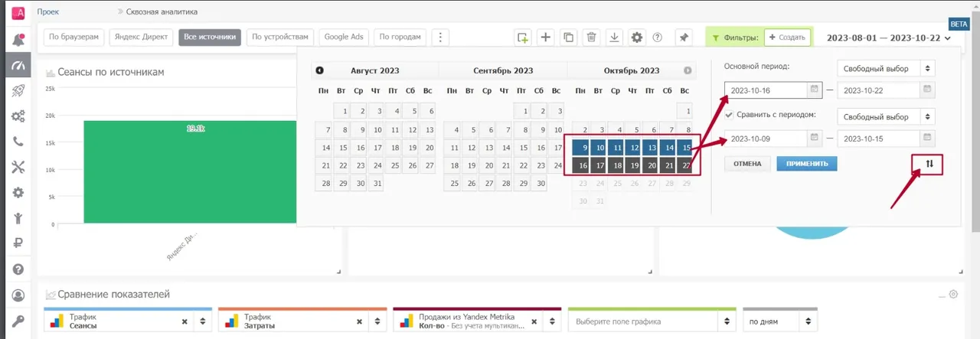Remove the Трафик Затраты metric
This screenshot has height=339, width=980.
click(359, 322)
